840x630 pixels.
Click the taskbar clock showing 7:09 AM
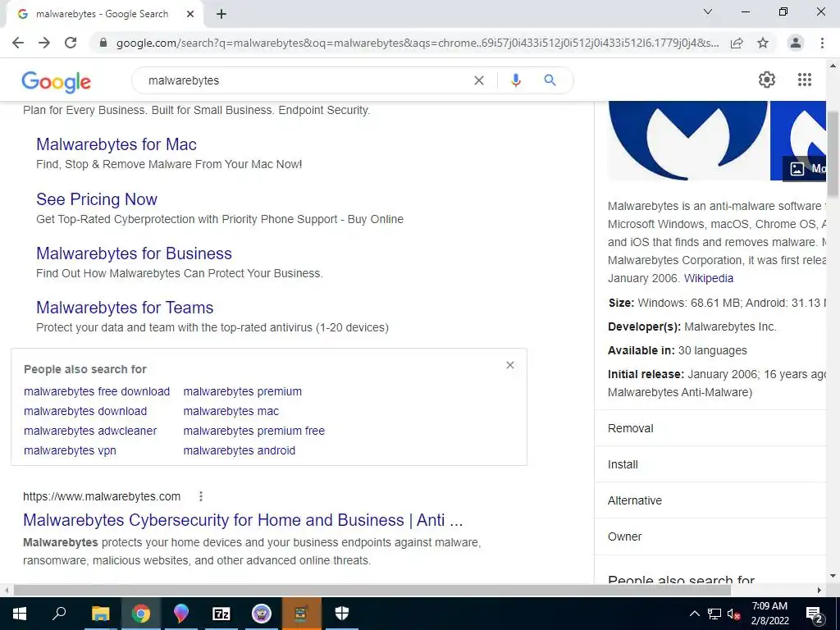769,614
